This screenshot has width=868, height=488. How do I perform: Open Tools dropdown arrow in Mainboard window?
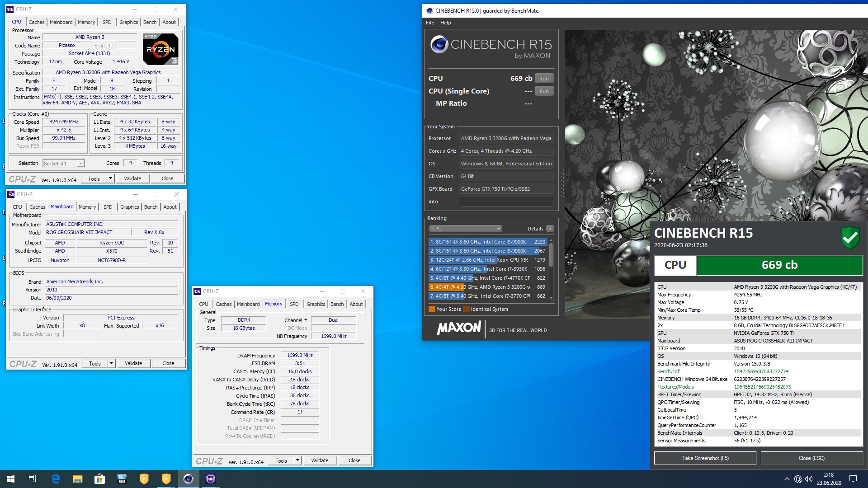(111, 363)
